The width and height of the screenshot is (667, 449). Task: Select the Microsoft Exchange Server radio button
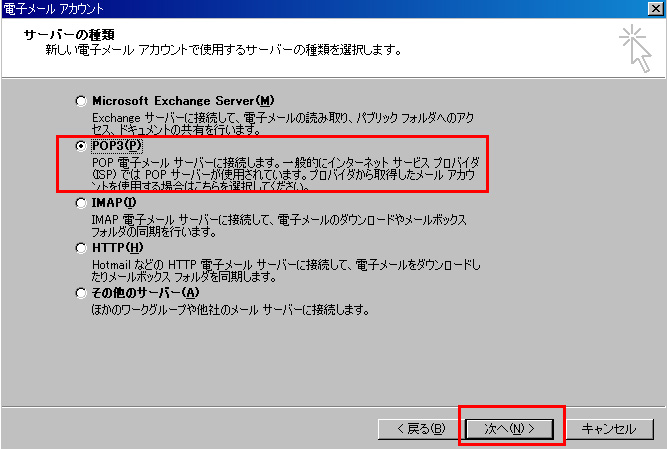coord(81,101)
